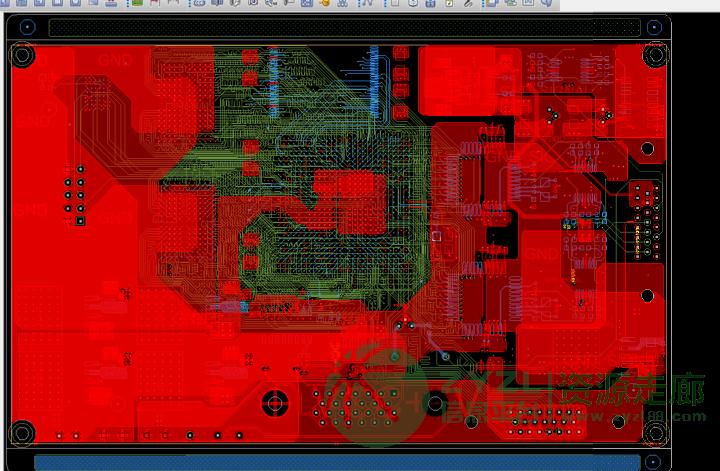Select the topmost GND label on the left copper
Viewport: 720px width, 471px height.
coord(112,60)
